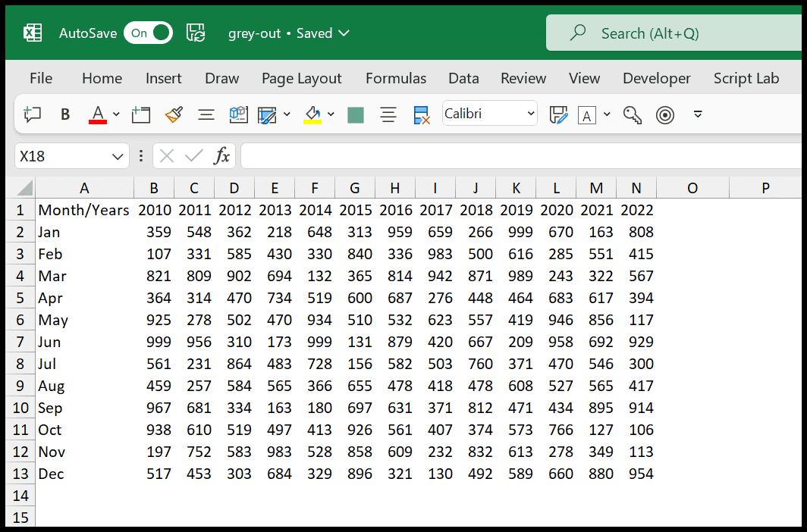Open the Formulas ribbon tab
This screenshot has width=807, height=532.
[396, 78]
